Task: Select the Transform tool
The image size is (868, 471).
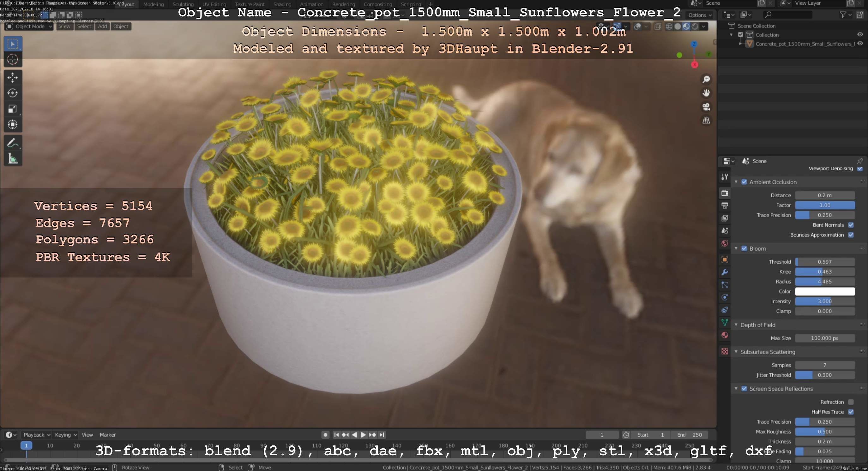Action: pos(13,125)
